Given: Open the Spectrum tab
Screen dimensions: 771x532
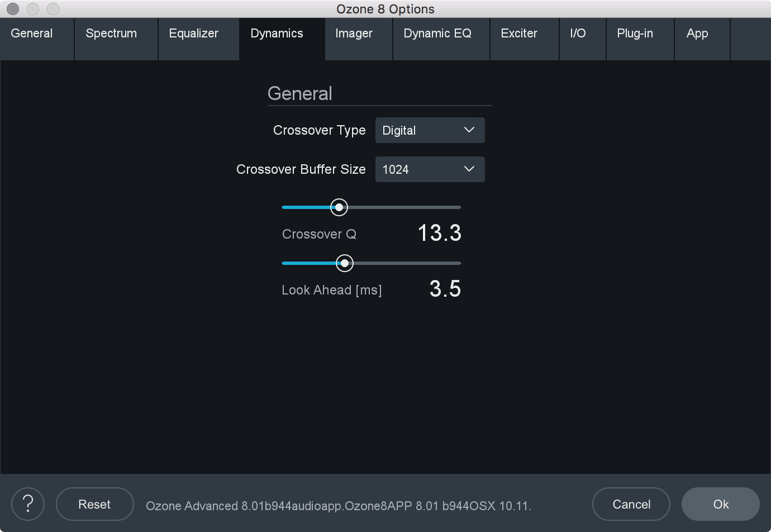Looking at the screenshot, I should [x=116, y=39].
